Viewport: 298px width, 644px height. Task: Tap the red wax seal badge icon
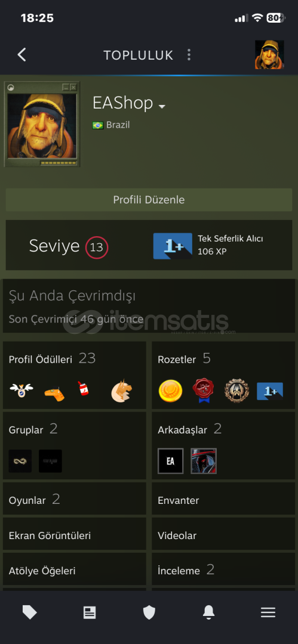[203, 391]
